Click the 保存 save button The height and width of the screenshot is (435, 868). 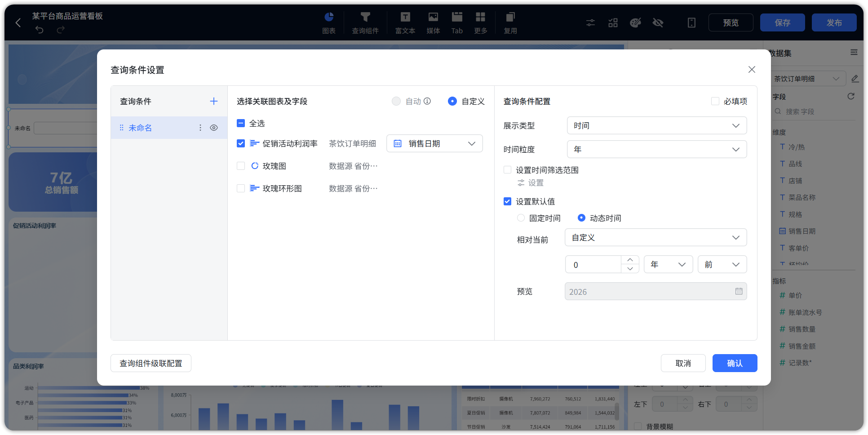click(782, 22)
